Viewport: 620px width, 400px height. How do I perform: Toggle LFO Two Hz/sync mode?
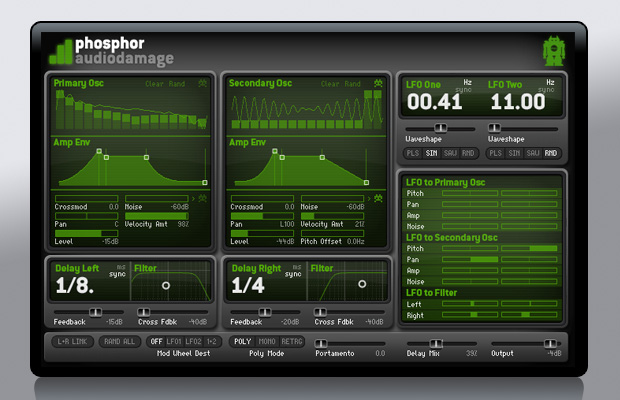tap(547, 86)
